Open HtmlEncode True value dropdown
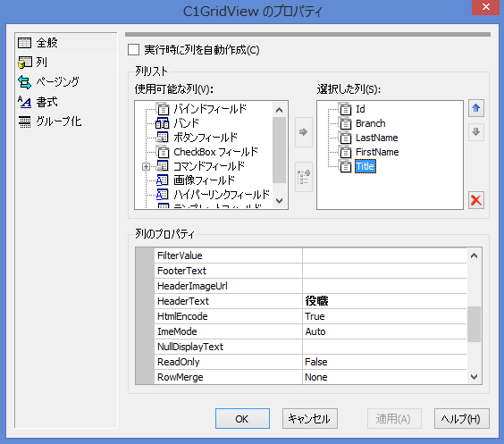 point(384,316)
